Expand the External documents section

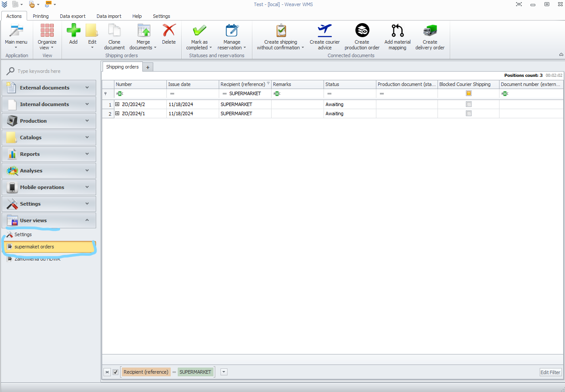[x=49, y=88]
